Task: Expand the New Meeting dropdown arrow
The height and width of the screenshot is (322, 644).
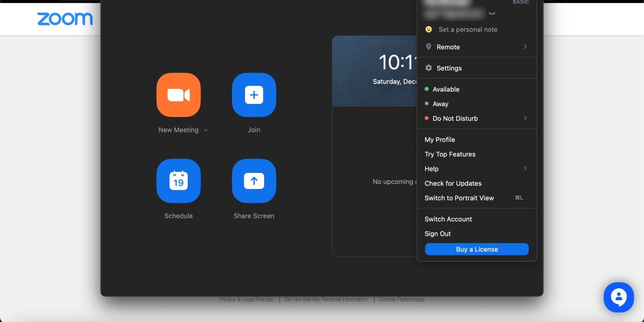Action: [206, 130]
